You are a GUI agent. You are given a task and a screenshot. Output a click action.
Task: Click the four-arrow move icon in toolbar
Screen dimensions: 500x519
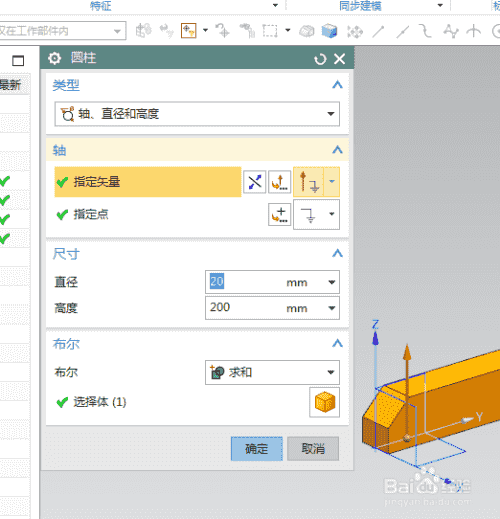[355, 32]
